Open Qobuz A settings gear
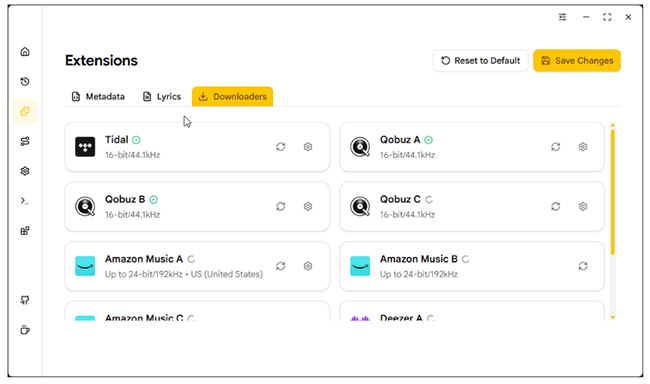Viewport: 650px width, 384px height. pyautogui.click(x=583, y=147)
